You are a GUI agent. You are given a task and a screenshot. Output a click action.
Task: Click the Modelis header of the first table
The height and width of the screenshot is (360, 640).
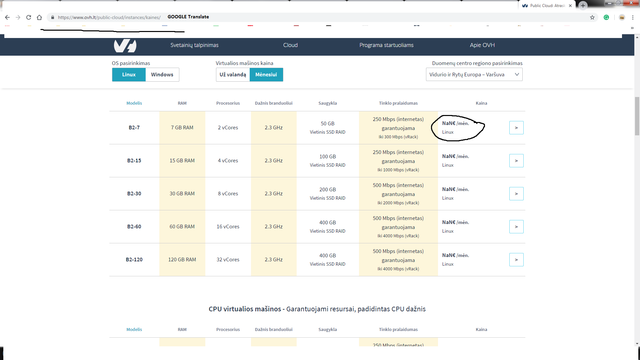coord(134,103)
